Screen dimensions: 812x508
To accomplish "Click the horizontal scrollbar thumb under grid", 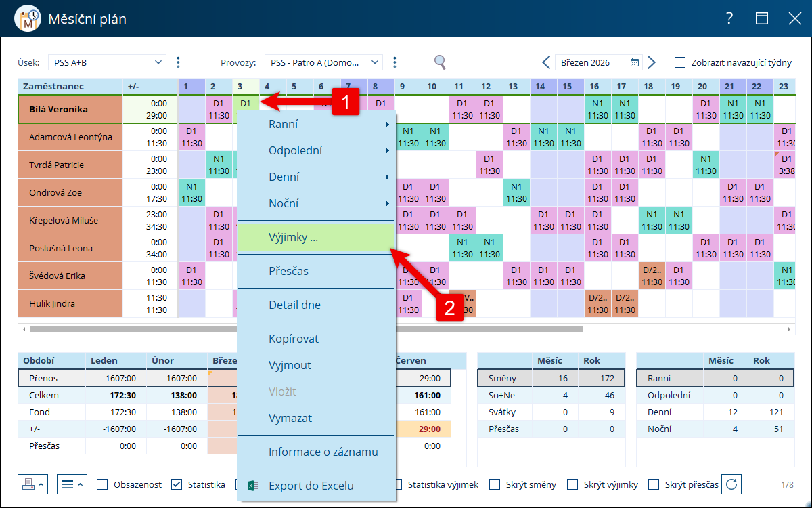I will click(x=306, y=329).
